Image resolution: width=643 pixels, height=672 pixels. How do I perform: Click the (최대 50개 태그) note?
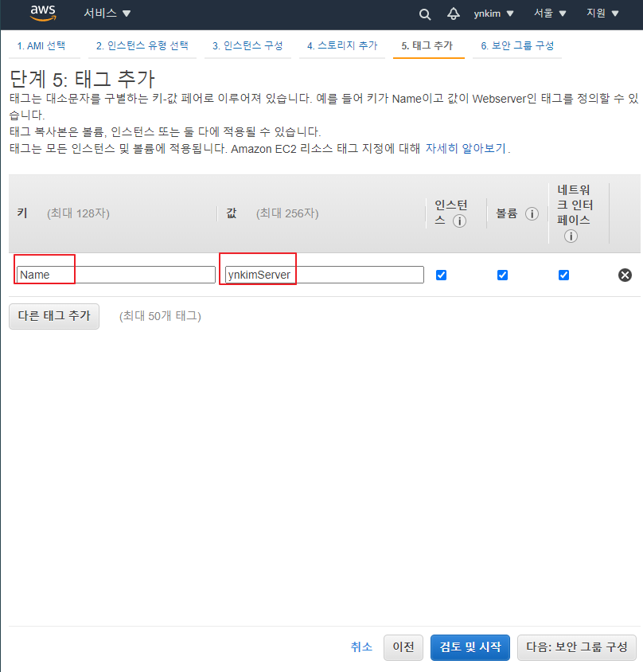pos(160,316)
